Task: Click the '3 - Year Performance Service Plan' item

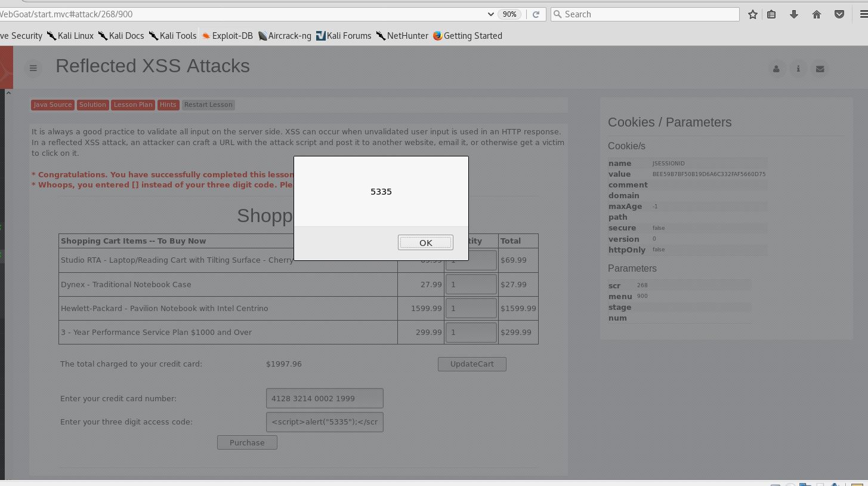Action: click(156, 332)
